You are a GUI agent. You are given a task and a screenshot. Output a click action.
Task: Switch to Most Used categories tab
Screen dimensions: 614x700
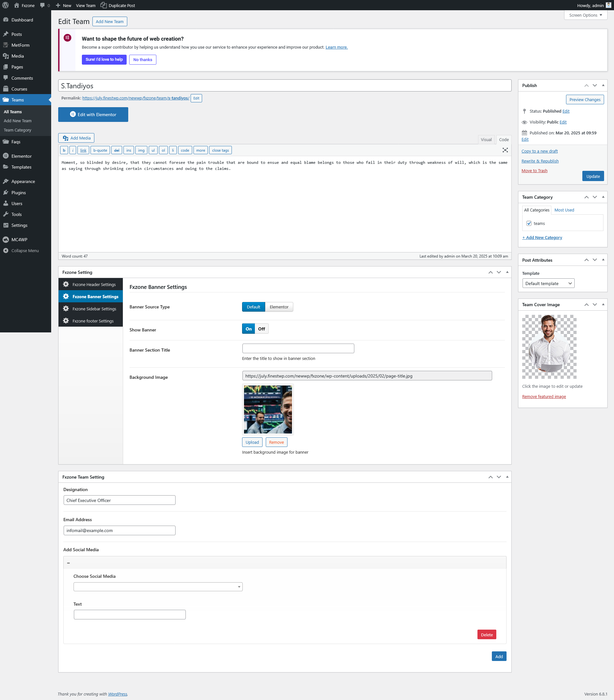coord(564,210)
